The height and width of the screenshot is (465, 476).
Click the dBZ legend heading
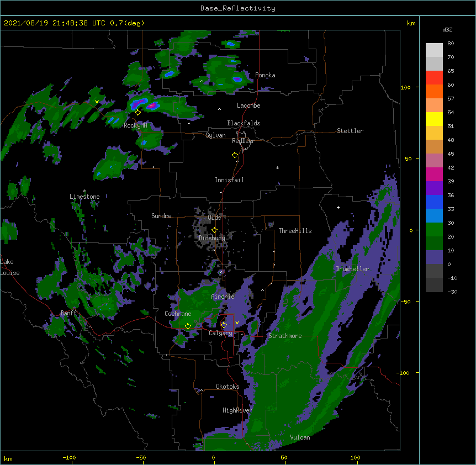click(447, 29)
